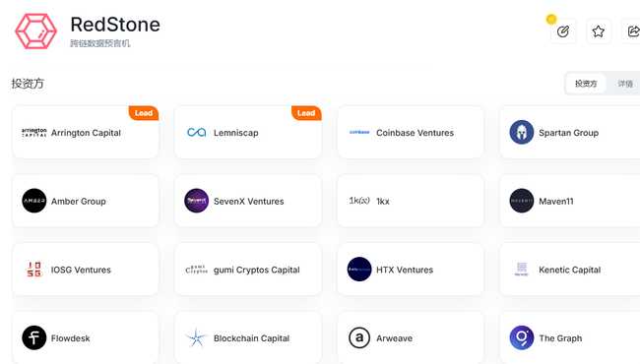Click the Arweave circled-a logo
Image resolution: width=640 pixels, height=364 pixels.
tap(359, 337)
